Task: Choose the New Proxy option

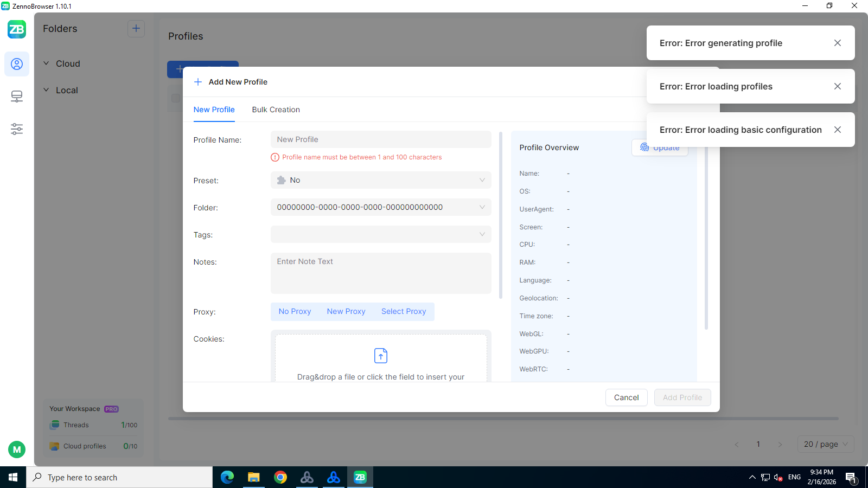Action: pos(346,312)
